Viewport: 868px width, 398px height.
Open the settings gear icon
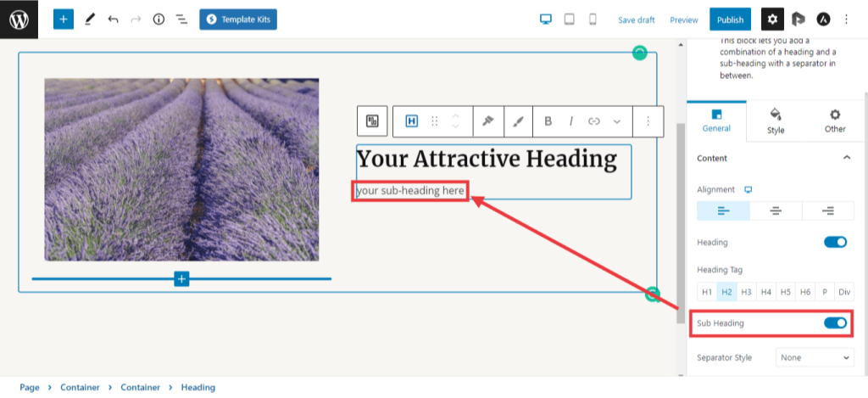point(772,20)
